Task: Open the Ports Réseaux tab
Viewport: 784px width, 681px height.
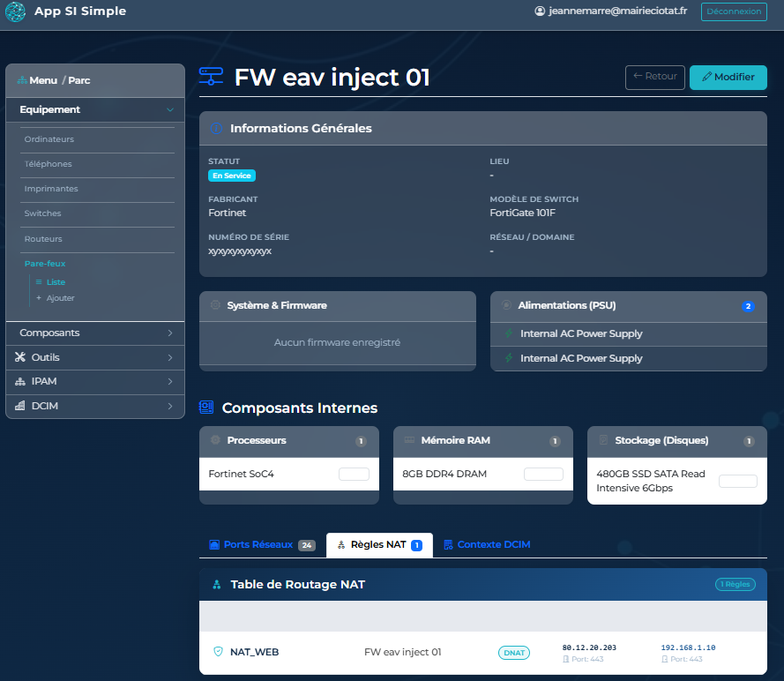Action: (263, 544)
